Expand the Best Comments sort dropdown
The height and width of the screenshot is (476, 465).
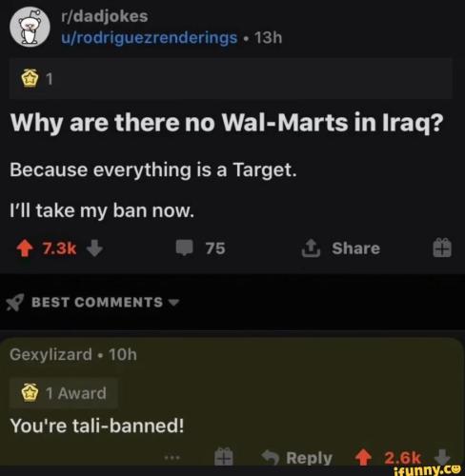pyautogui.click(x=173, y=302)
